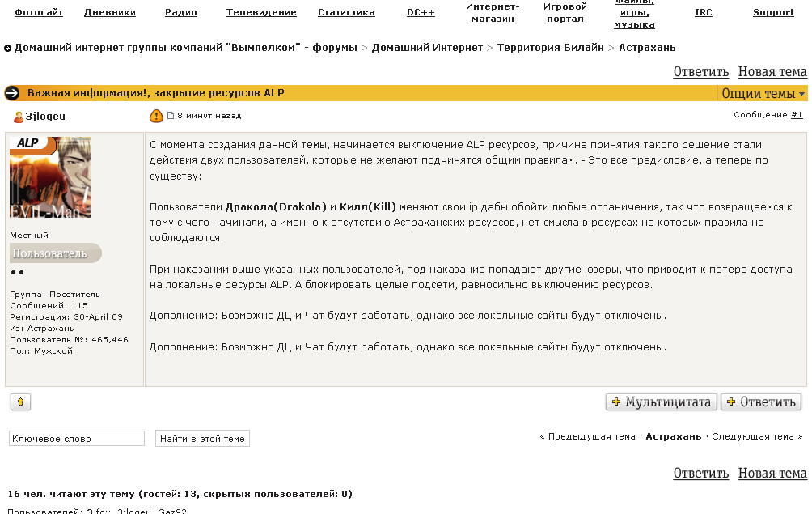Open the Опции темы dropdown

click(763, 93)
